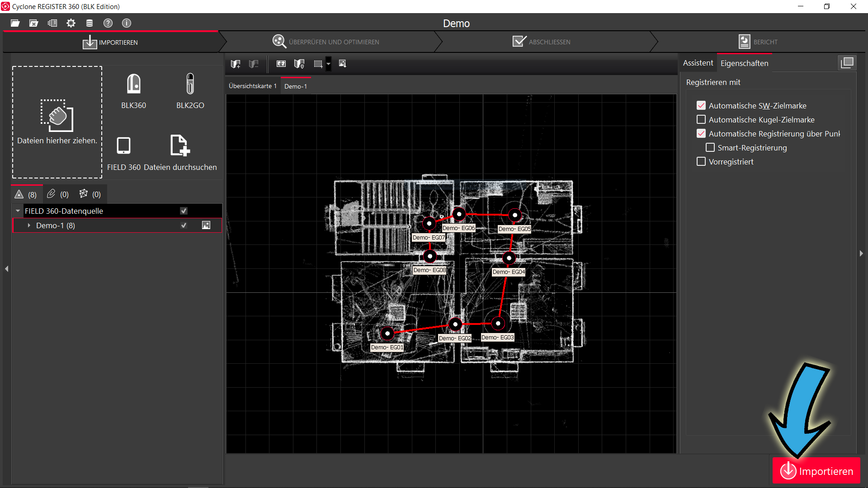Switch to Übersichtskarte 1 tab
This screenshot has width=868, height=488.
click(253, 86)
